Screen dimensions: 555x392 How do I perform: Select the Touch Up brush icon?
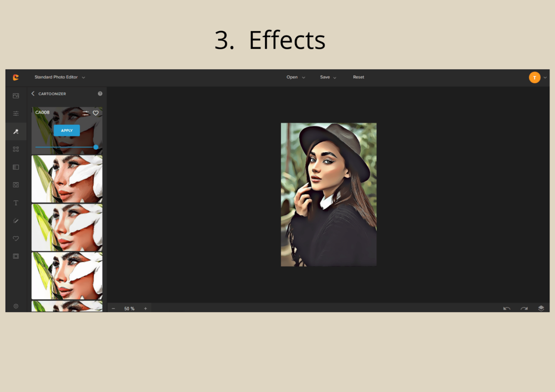16,221
